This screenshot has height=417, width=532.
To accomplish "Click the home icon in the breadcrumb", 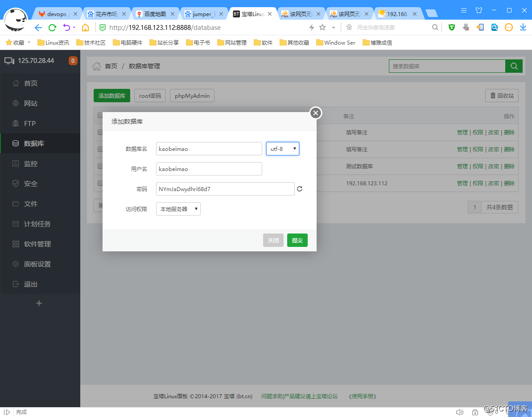I will (x=97, y=66).
